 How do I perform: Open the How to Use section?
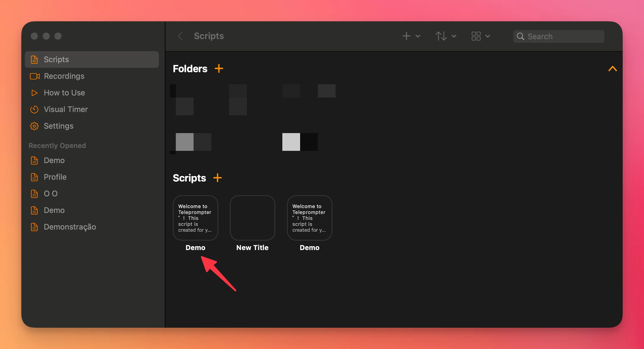coord(64,93)
